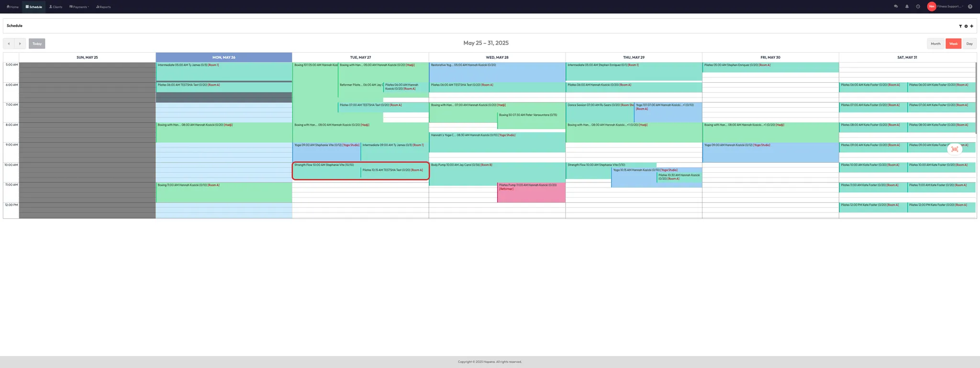Switch calendar to Month view

935,44
